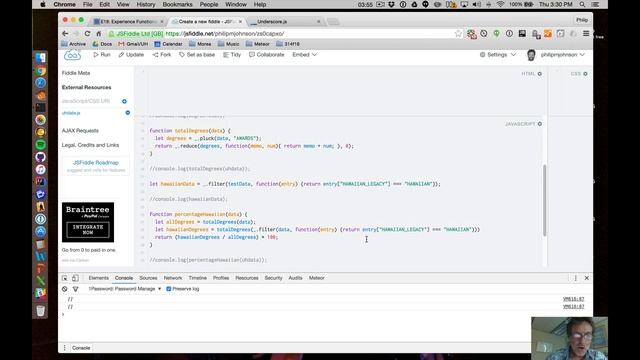Expand AJAX Requests section
This screenshot has width=640, height=360.
coord(80,131)
